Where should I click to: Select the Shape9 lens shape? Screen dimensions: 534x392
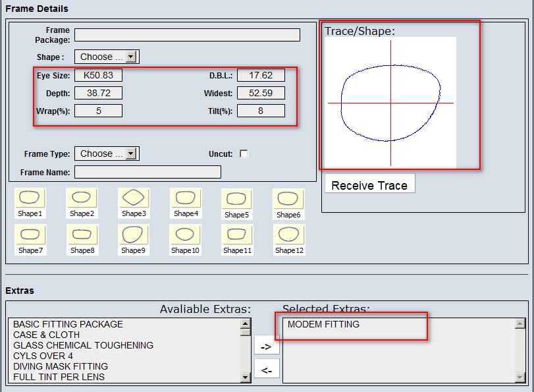pyautogui.click(x=133, y=240)
